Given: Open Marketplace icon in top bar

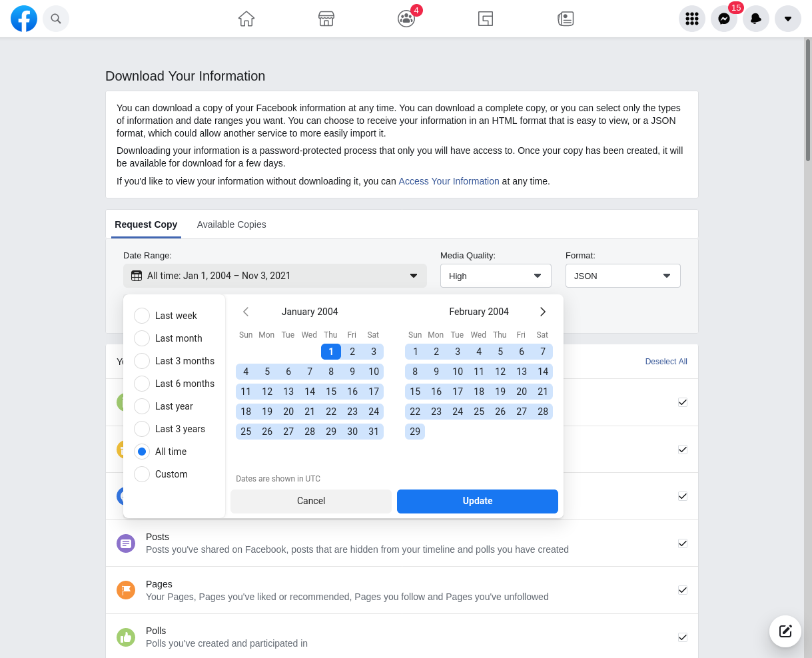Looking at the screenshot, I should tap(326, 19).
